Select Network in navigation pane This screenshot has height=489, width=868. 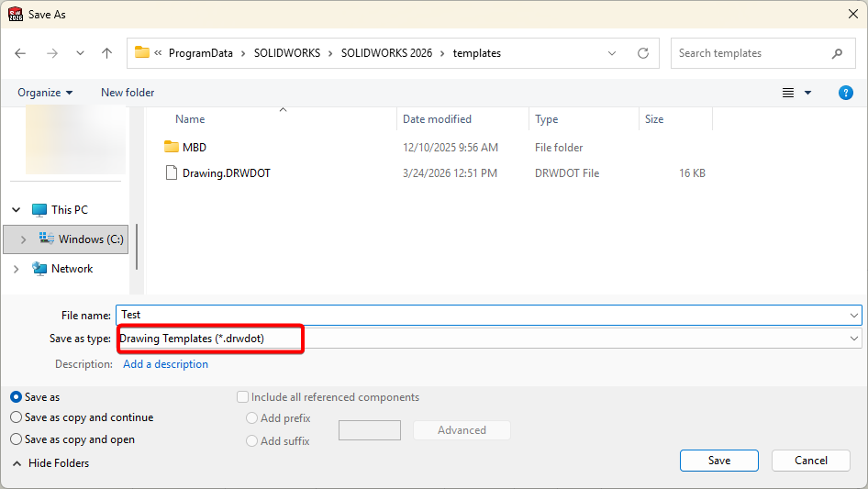[x=72, y=269]
